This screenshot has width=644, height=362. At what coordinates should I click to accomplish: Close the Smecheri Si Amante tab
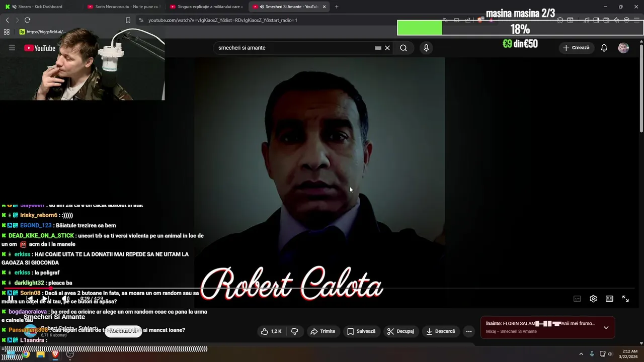[x=325, y=7]
